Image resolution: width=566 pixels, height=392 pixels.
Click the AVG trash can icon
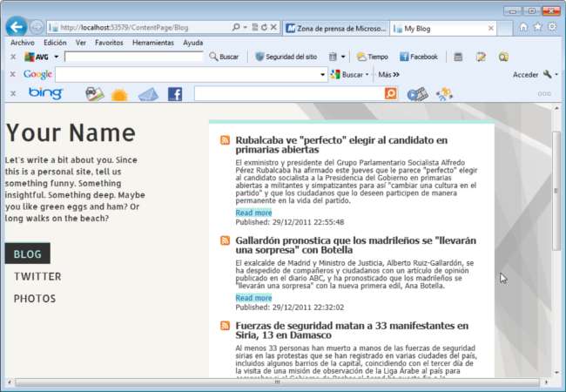333,57
